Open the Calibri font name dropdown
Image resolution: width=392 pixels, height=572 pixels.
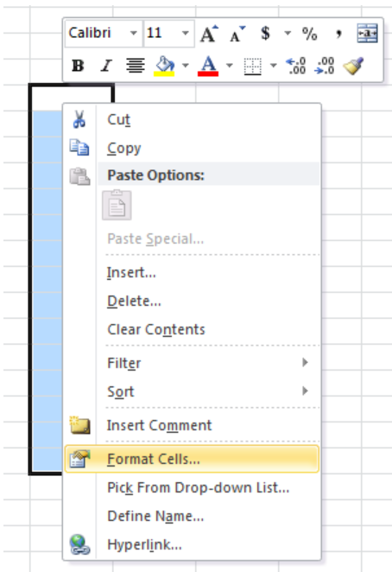point(134,34)
